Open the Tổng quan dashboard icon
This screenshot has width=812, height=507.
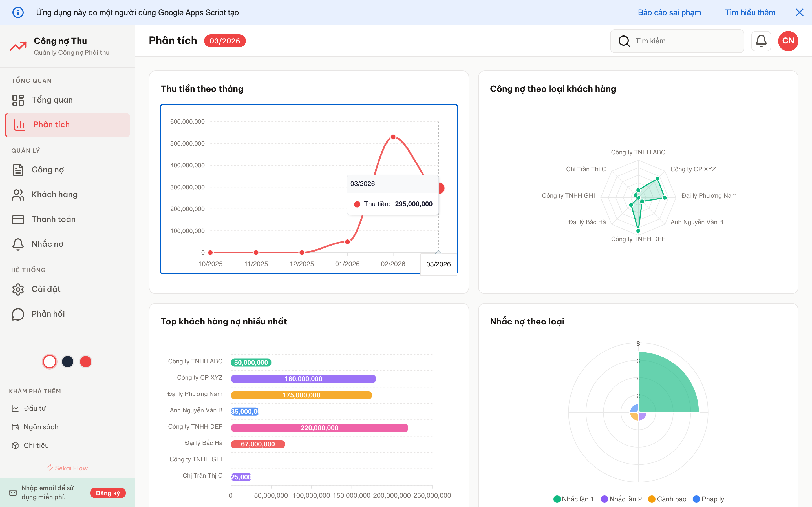(18, 100)
